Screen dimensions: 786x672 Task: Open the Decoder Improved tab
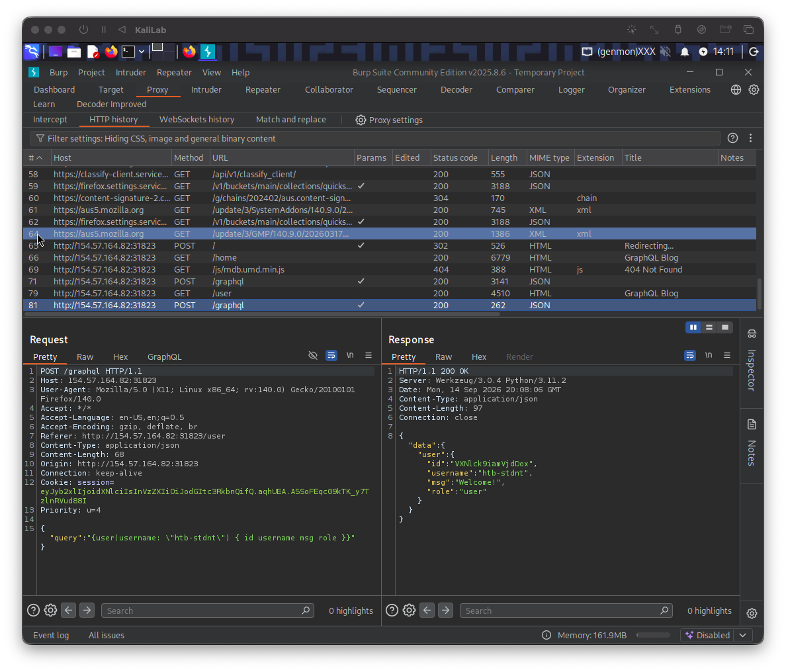pos(111,105)
